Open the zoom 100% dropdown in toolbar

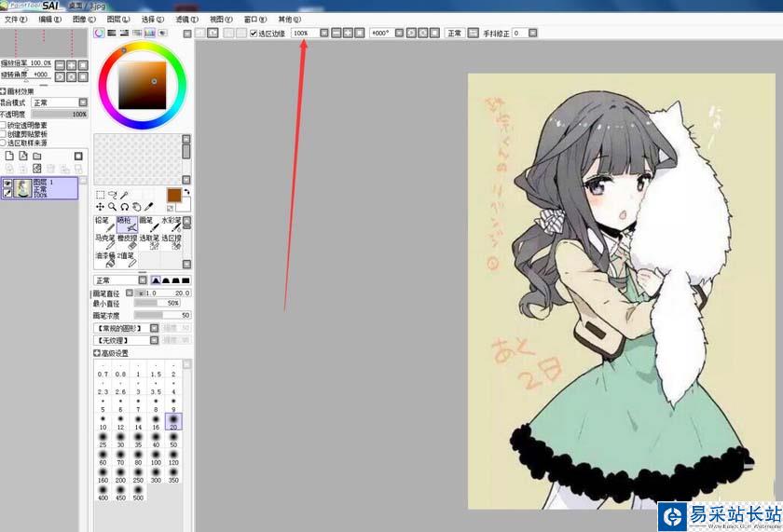324,33
